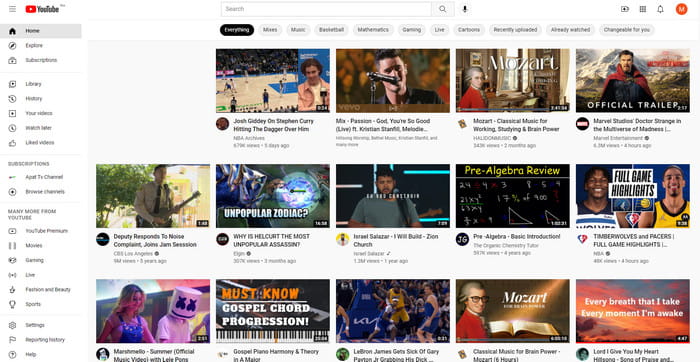Select the Live filter chip
This screenshot has width=700, height=362.
(x=440, y=30)
